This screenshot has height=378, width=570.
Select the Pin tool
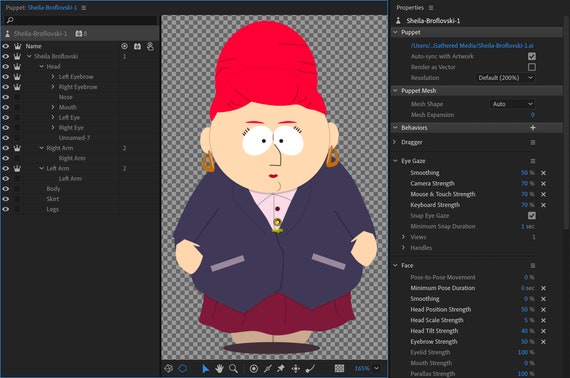(281, 369)
